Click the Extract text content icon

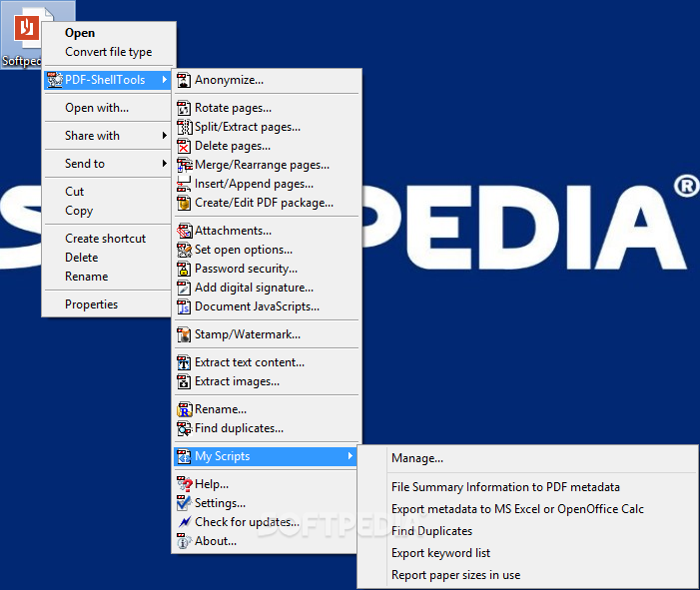point(184,362)
